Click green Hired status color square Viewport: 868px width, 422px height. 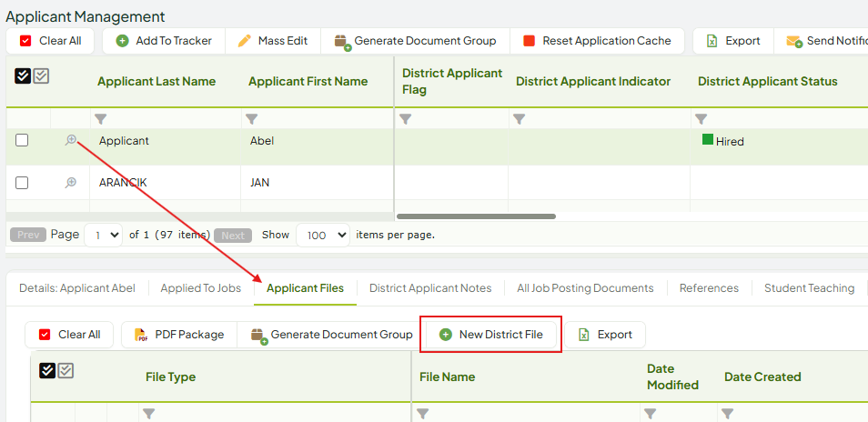pos(708,139)
